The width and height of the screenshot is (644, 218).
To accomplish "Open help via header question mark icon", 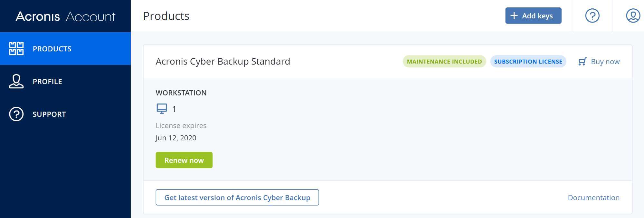I will (592, 16).
